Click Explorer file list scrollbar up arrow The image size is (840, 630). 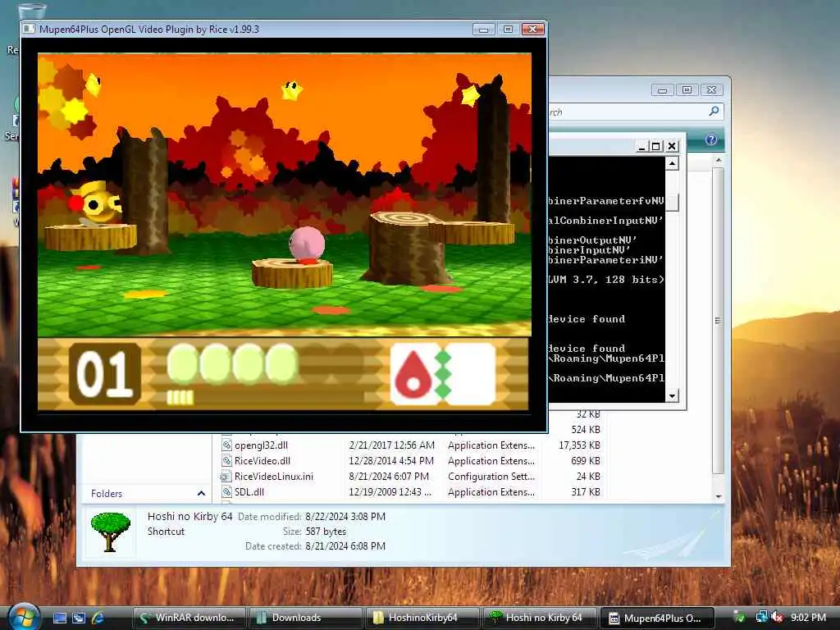719,160
